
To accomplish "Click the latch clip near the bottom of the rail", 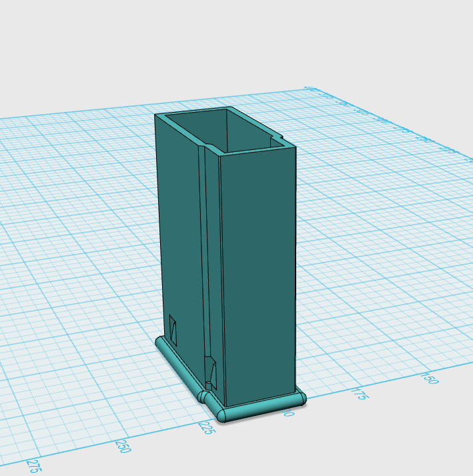I will point(211,373).
